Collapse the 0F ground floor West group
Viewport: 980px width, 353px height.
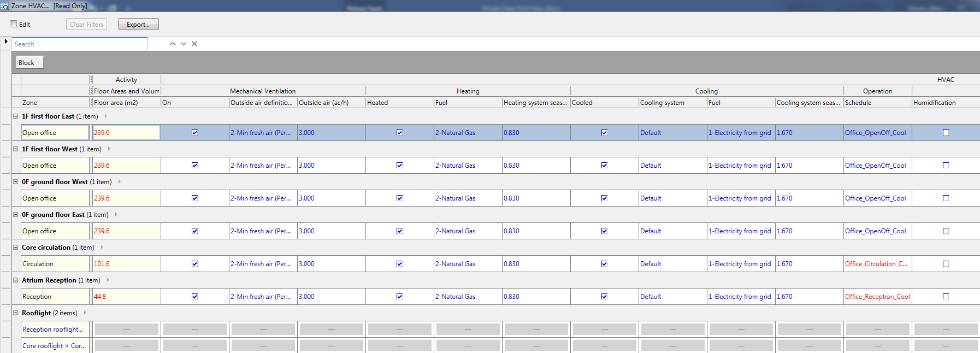[x=16, y=181]
